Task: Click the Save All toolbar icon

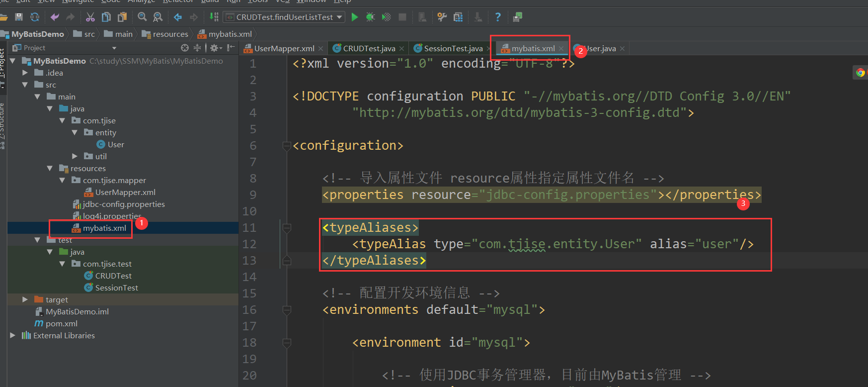Action: tap(19, 17)
